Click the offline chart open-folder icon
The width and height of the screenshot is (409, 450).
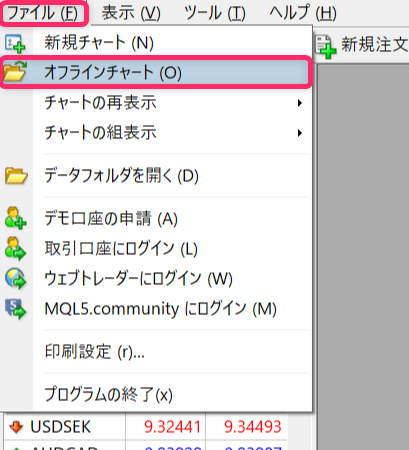tap(15, 72)
